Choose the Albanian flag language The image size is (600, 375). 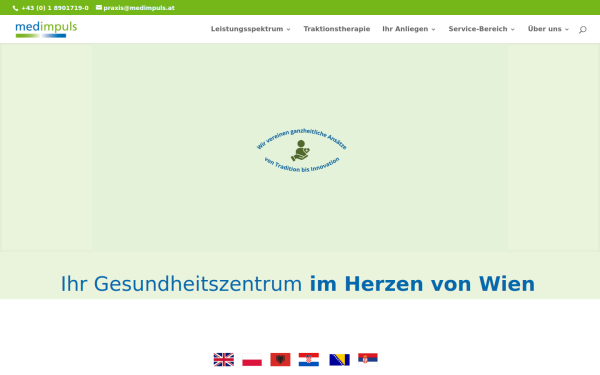coord(280,359)
